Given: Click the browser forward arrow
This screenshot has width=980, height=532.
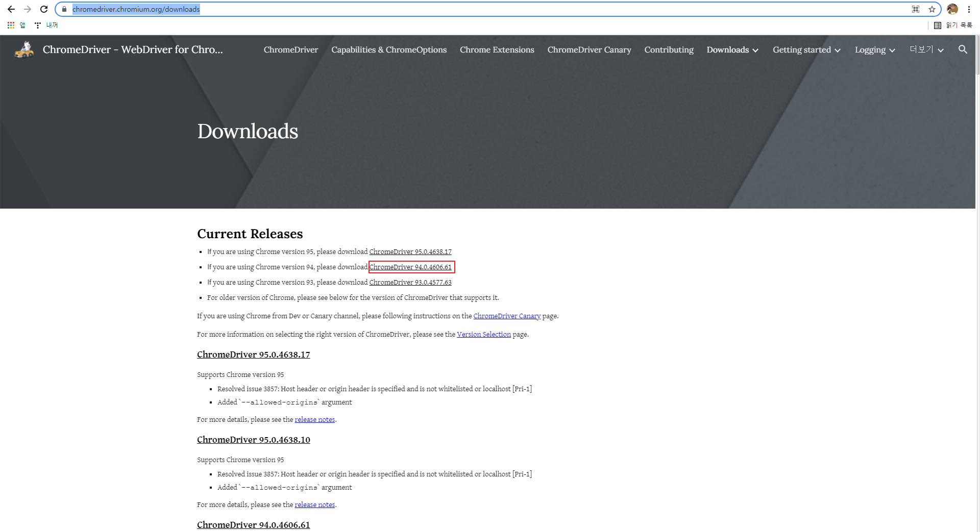Looking at the screenshot, I should tap(28, 9).
